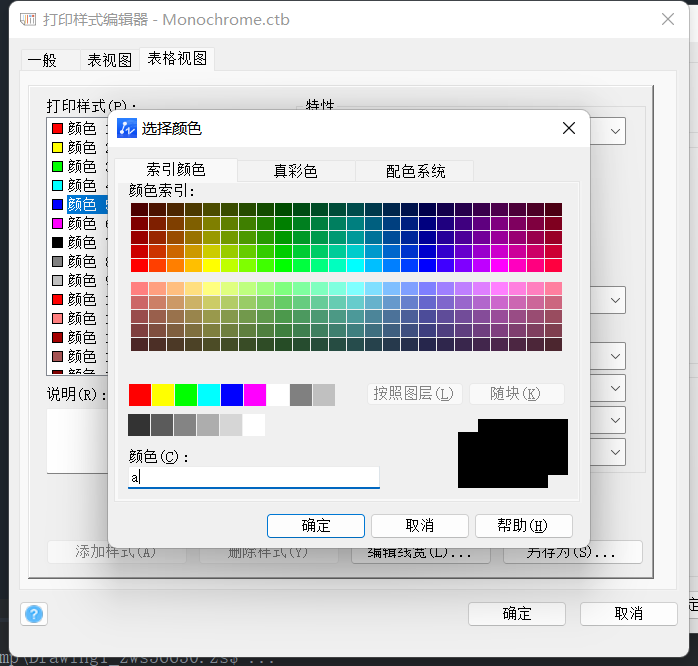Pick the red standard color swatch
Screen dimensions: 698x666
pyautogui.click(x=140, y=395)
